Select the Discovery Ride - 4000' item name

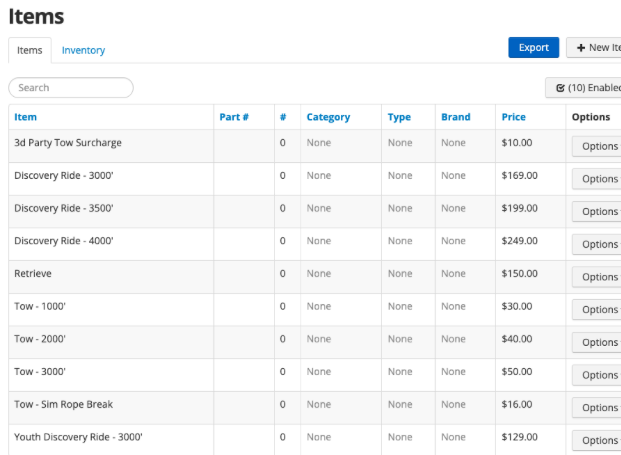pyautogui.click(x=64, y=241)
